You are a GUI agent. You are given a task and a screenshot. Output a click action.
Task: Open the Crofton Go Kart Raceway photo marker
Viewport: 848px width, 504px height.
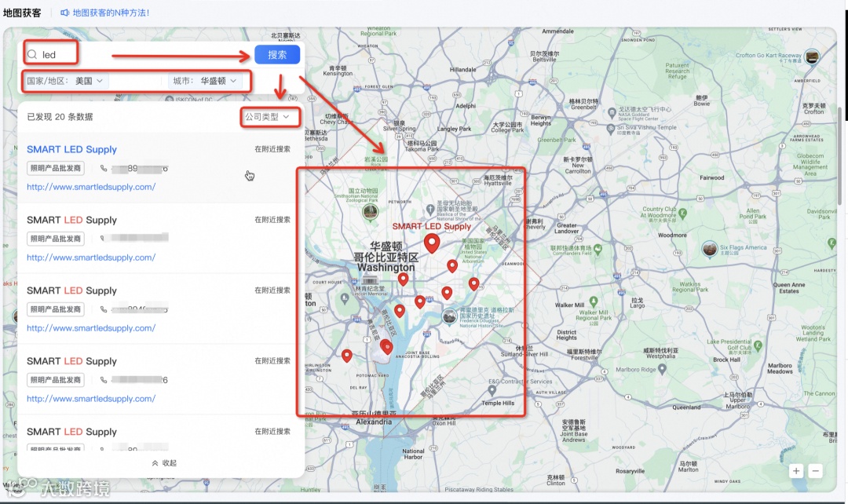pyautogui.click(x=812, y=57)
